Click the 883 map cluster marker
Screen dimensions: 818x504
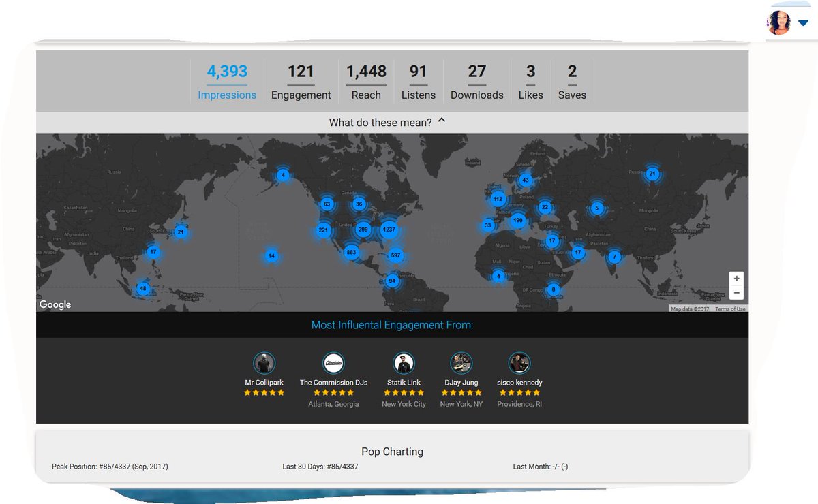(x=351, y=253)
